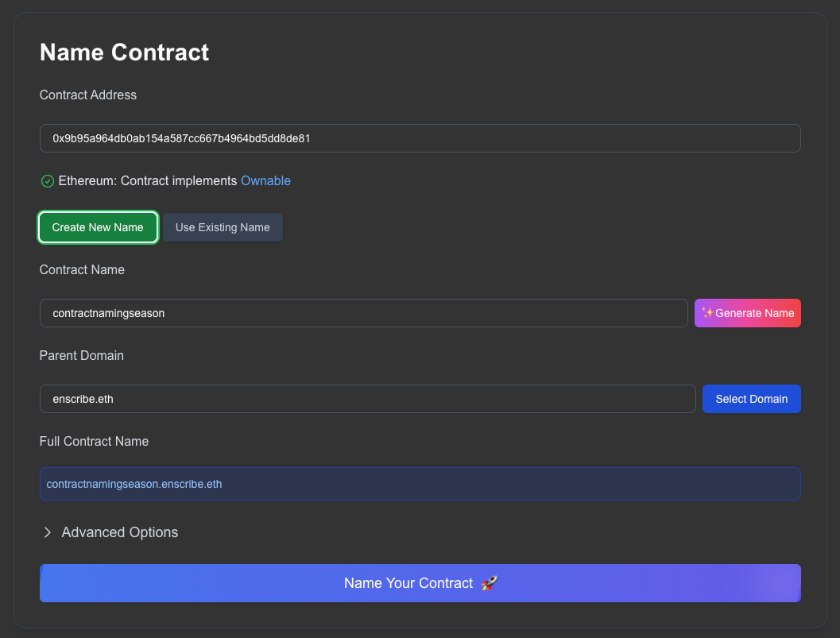Click the Contract Name label
Viewport: 840px width, 638px height.
(82, 270)
